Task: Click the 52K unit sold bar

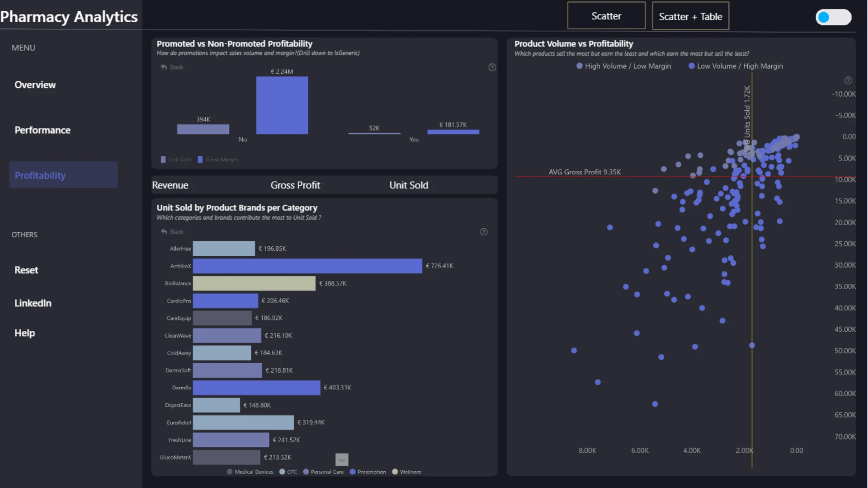Action: (374, 133)
